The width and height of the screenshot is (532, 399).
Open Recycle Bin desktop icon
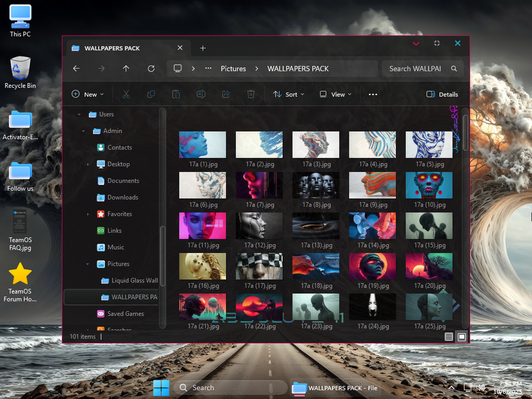pos(20,73)
